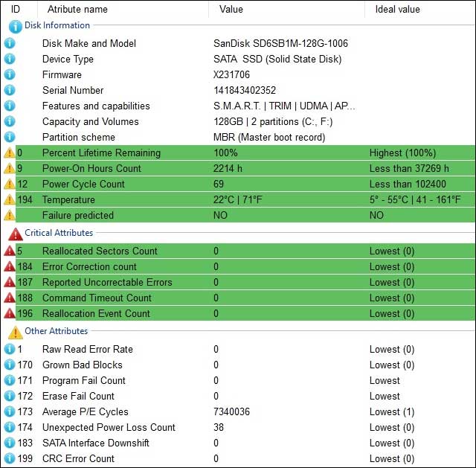
Task: Click info icon beside Disk Make and Model
Action: click(x=10, y=43)
